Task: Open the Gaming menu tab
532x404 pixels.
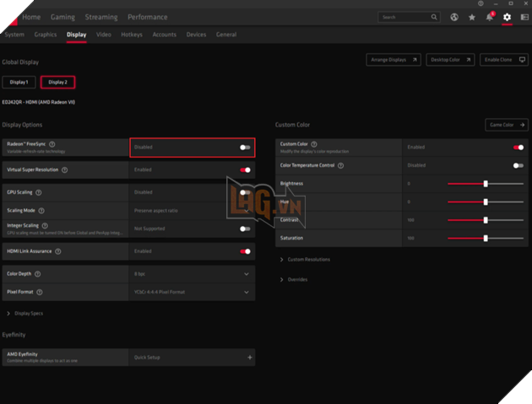Action: [62, 17]
